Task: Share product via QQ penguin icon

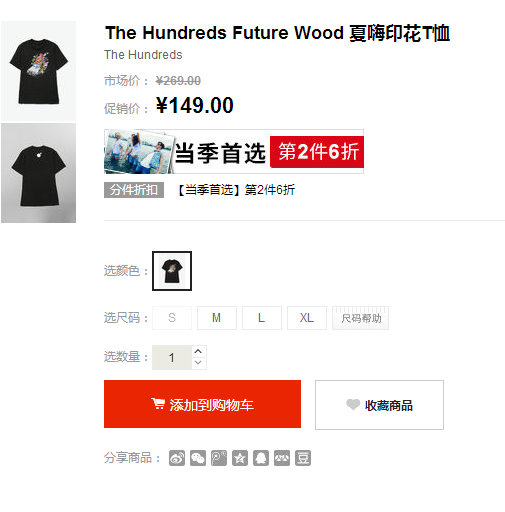Action: pyautogui.click(x=261, y=458)
